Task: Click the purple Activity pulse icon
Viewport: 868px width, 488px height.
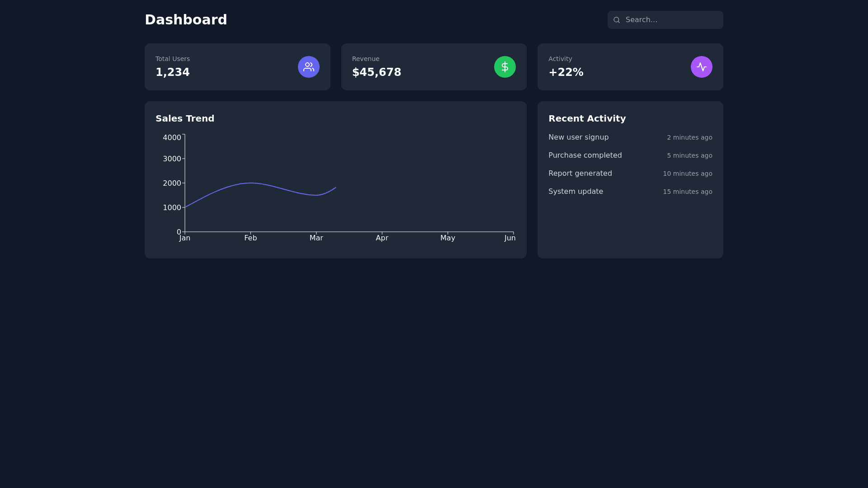Action: (701, 67)
